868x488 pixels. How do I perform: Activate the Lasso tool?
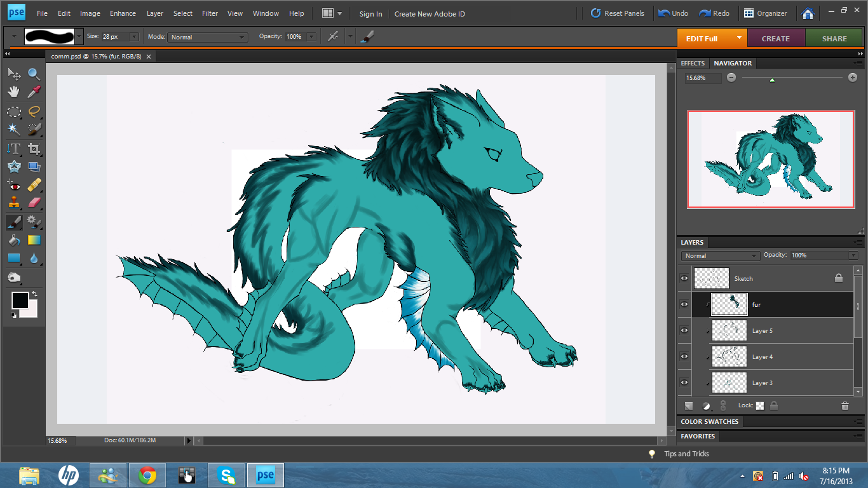pos(34,111)
